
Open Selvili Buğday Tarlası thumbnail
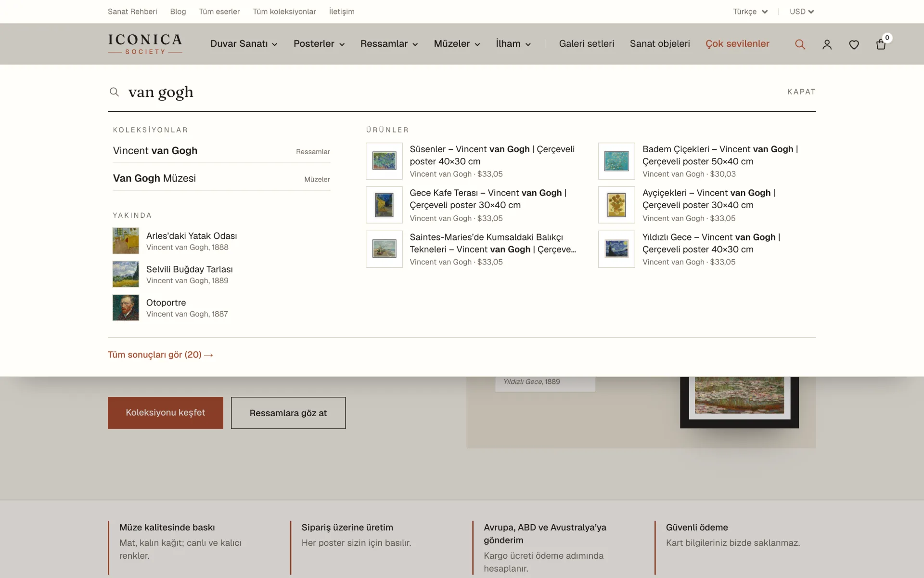pos(126,274)
